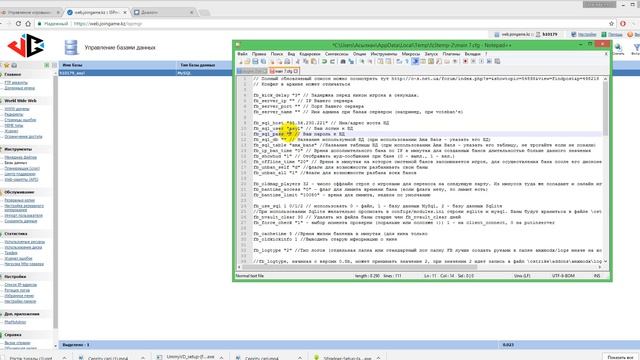Viewport: 640px width, 360px height.
Task: Open Плагины menu in Notepad++
Action: click(x=451, y=54)
